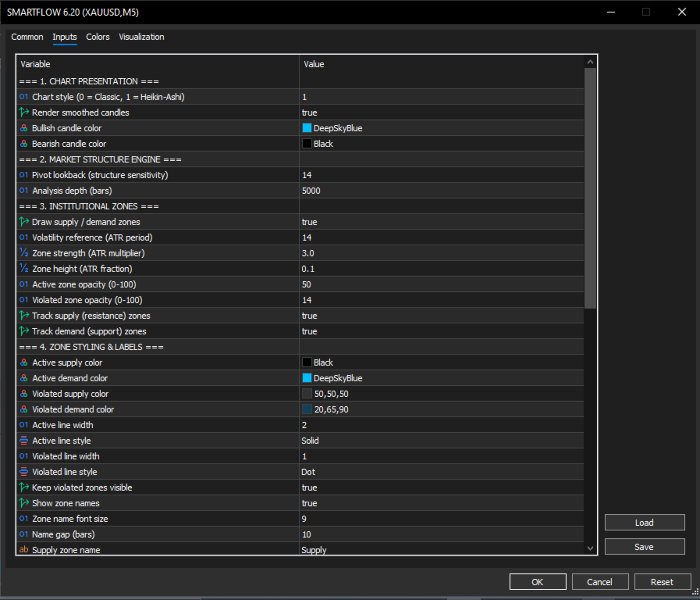Click the Load button
This screenshot has height=600, width=700.
644,523
